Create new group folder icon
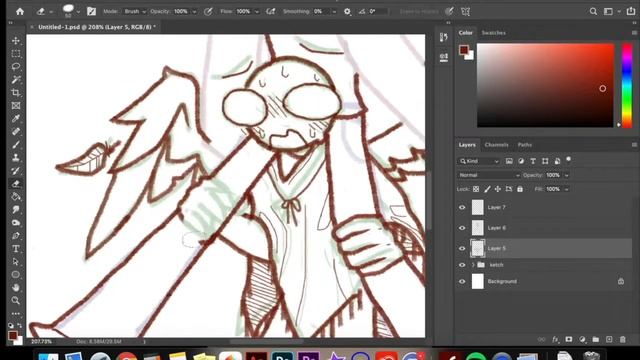Image resolution: width=640 pixels, height=360 pixels. [x=596, y=339]
